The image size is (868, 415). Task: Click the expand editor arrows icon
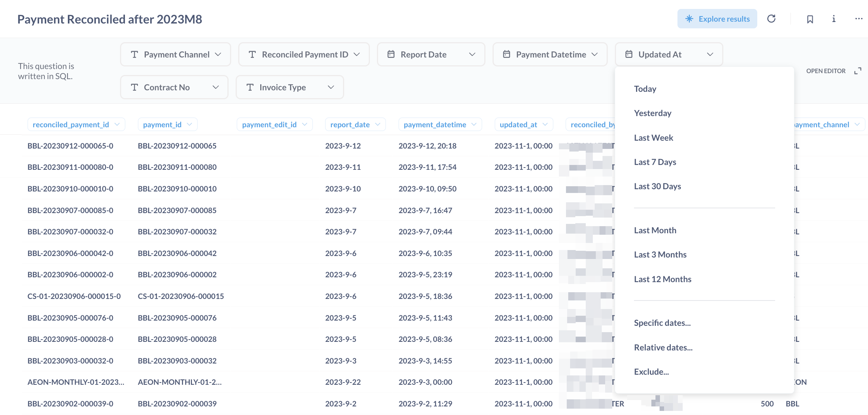[858, 71]
